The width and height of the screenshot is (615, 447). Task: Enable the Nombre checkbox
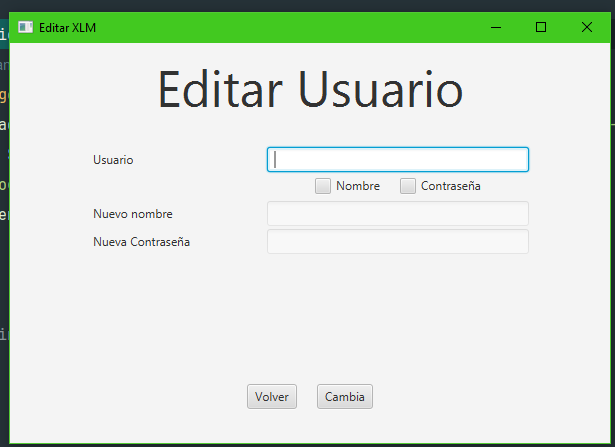[x=323, y=186]
